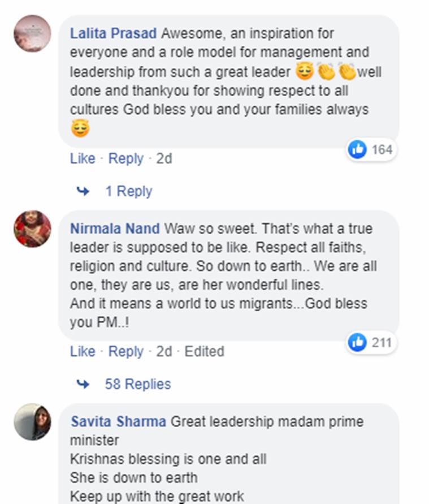Expand the 58 Replies thread
Viewport: 429px width, 504px height.
137,384
